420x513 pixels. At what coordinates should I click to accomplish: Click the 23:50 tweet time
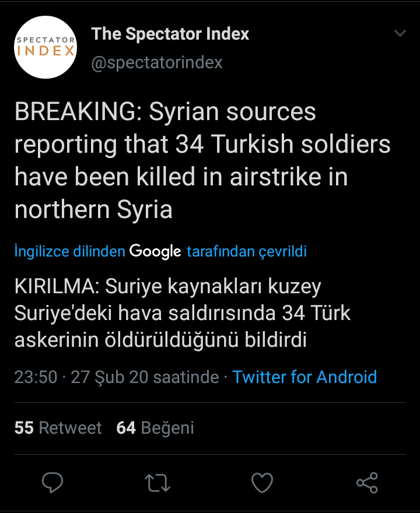(36, 377)
